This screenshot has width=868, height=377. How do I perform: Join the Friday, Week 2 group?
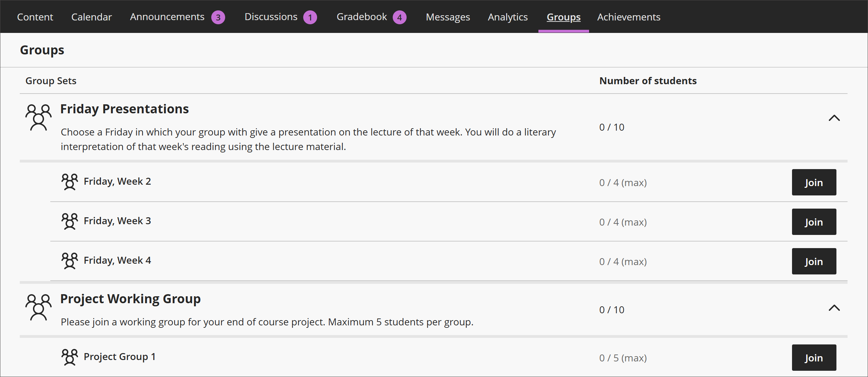click(x=814, y=182)
